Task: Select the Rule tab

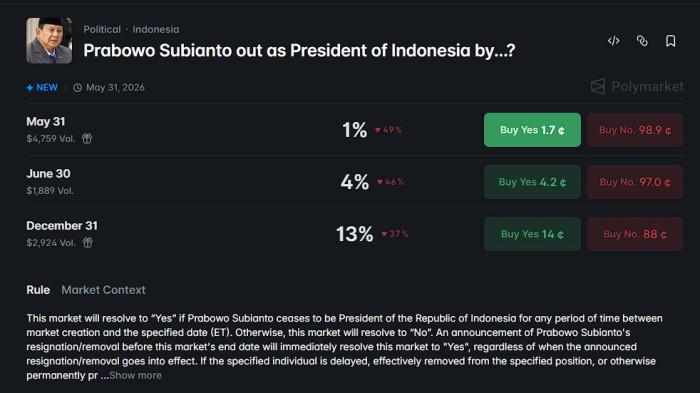Action: (38, 290)
